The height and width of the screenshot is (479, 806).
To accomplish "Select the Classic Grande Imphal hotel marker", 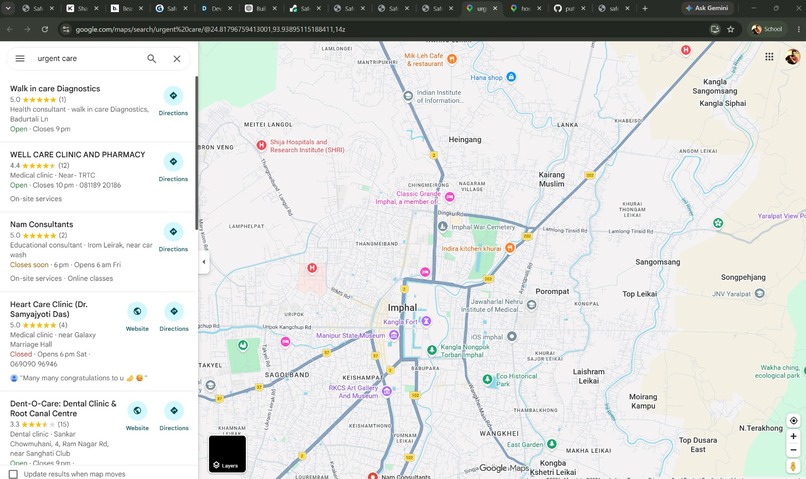I will [450, 197].
